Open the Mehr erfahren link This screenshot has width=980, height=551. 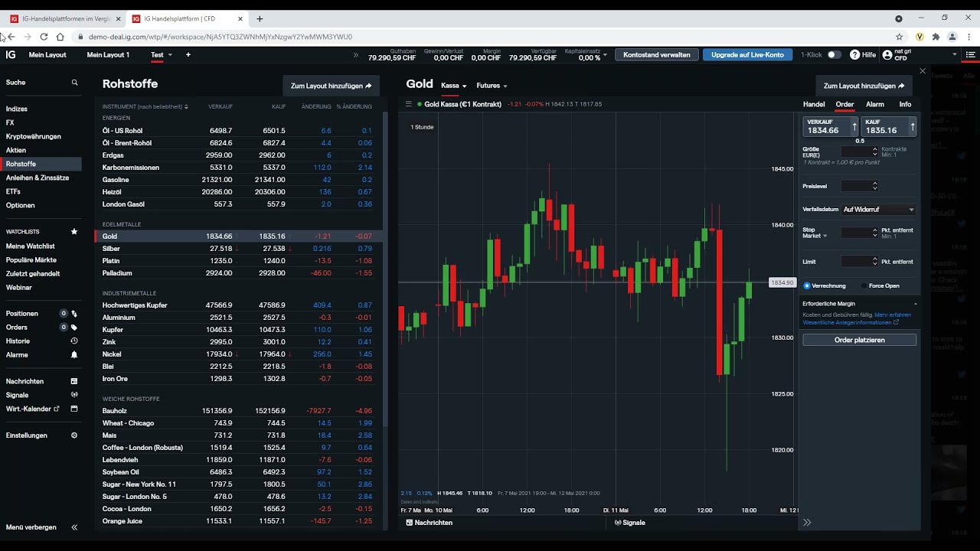[893, 315]
